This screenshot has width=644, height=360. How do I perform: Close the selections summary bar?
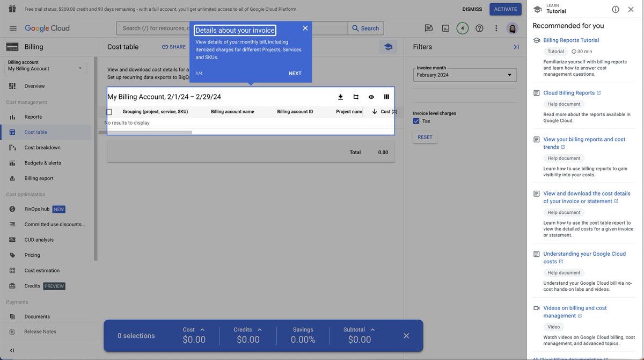tap(406, 336)
